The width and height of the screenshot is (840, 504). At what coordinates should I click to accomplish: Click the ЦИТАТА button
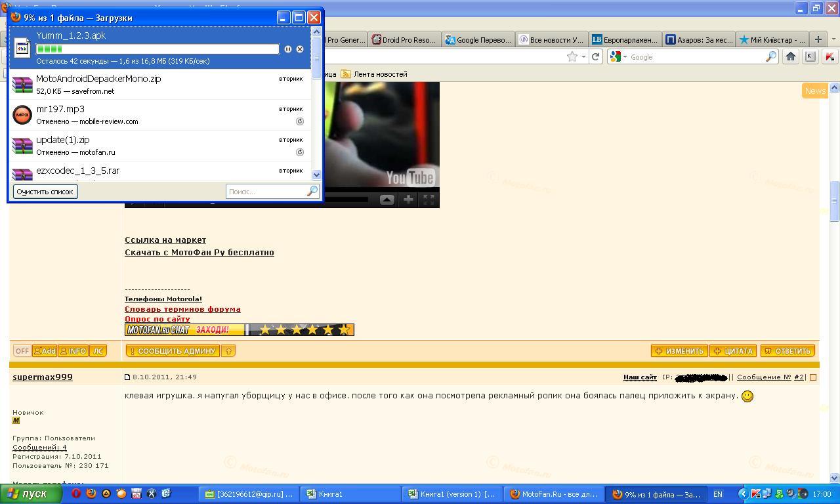click(734, 351)
